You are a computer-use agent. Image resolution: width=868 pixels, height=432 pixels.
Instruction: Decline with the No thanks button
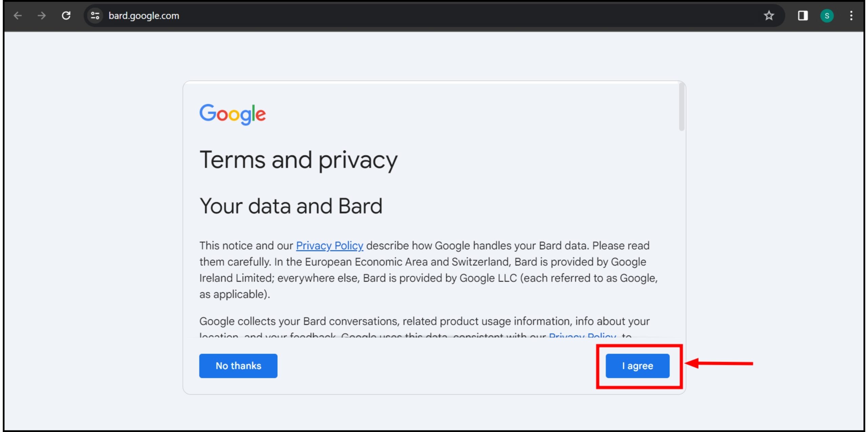tap(238, 365)
